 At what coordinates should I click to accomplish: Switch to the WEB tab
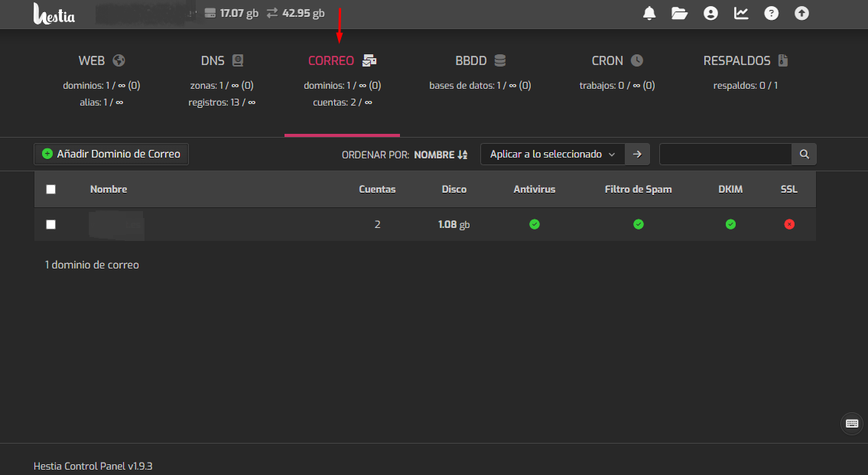tap(101, 61)
